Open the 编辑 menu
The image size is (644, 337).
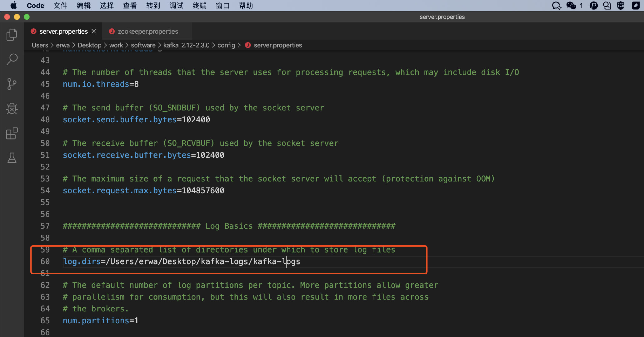coord(83,6)
